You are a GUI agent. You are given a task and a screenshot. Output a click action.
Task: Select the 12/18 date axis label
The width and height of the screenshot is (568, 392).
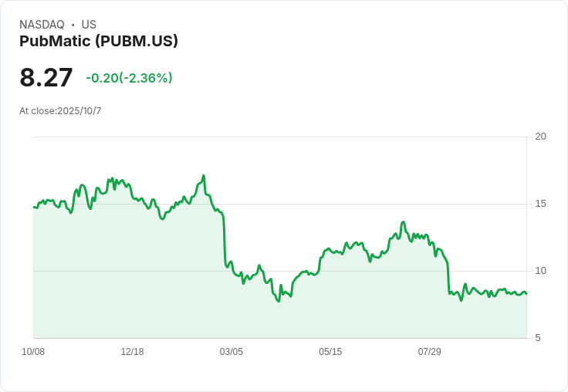[132, 352]
